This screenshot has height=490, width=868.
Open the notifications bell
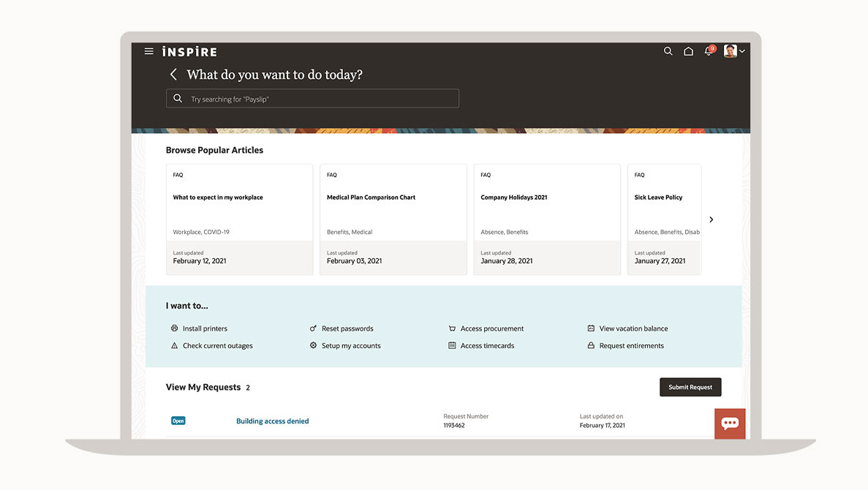click(x=708, y=51)
